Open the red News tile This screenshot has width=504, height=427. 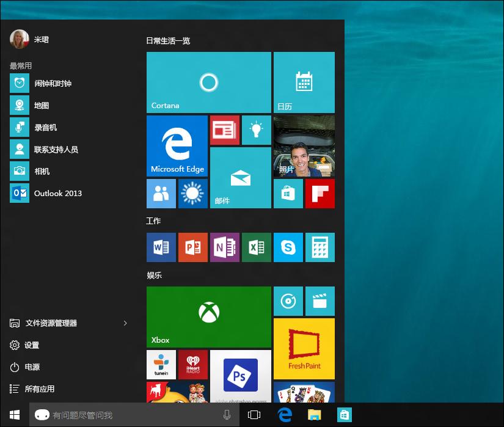(x=225, y=130)
